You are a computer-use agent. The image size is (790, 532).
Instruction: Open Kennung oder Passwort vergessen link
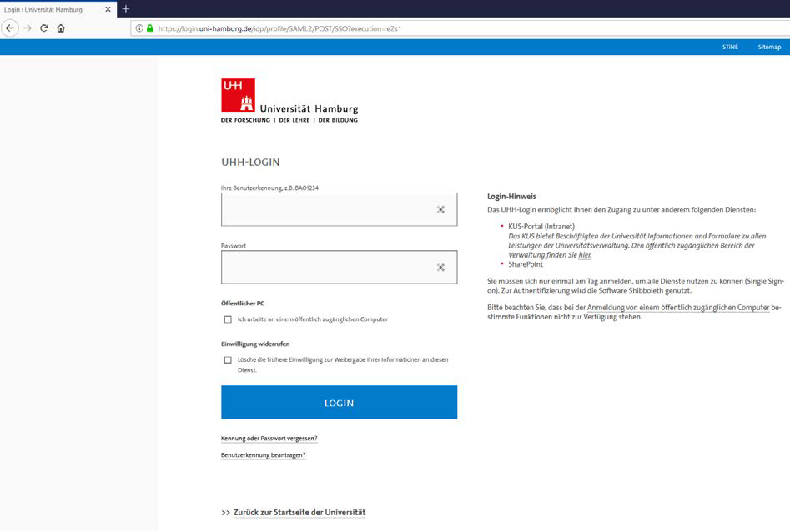tap(269, 439)
